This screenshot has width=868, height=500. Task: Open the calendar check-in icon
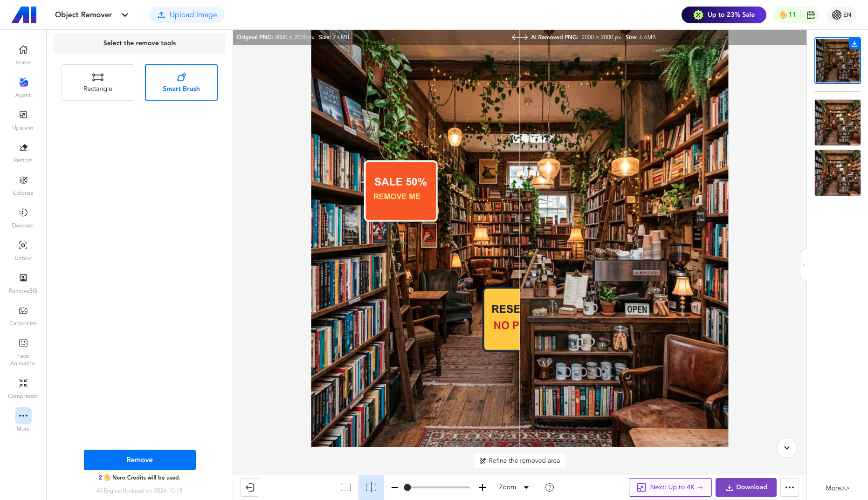click(811, 15)
